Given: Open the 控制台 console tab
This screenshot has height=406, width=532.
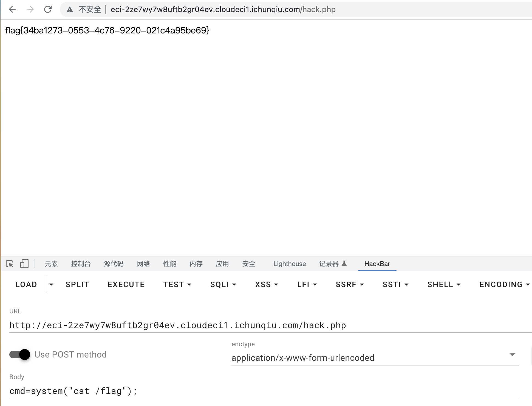Looking at the screenshot, I should tap(81, 264).
